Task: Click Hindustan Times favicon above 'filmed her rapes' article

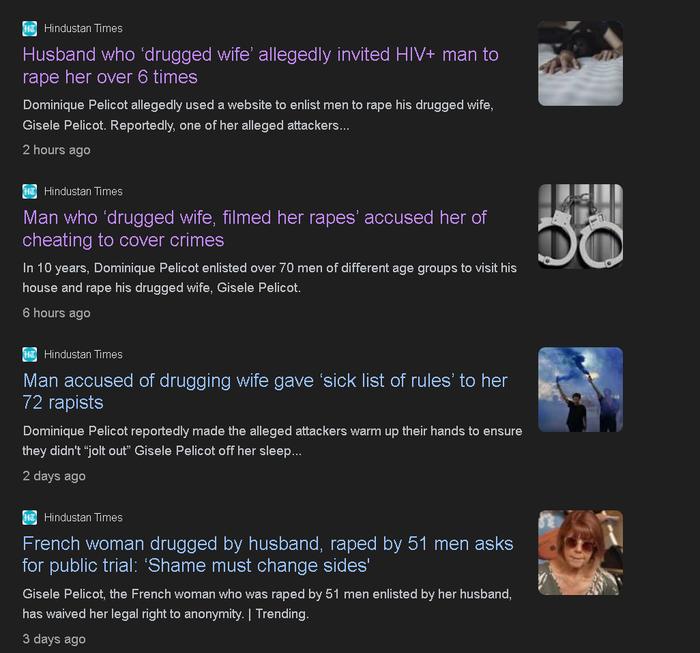Action: [29, 191]
